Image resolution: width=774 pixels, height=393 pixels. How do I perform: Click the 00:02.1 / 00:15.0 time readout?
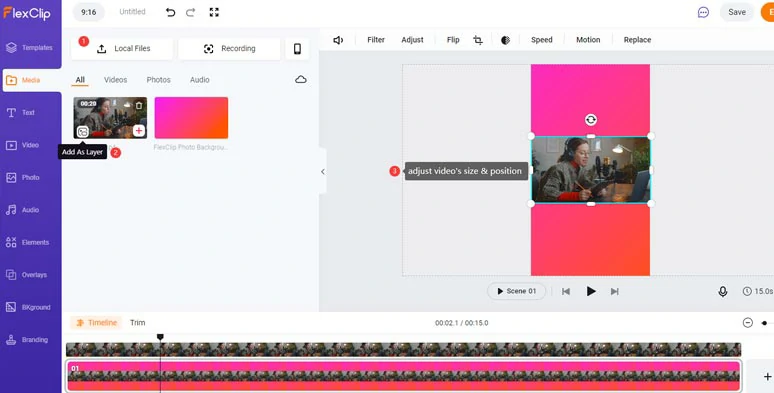(x=462, y=323)
